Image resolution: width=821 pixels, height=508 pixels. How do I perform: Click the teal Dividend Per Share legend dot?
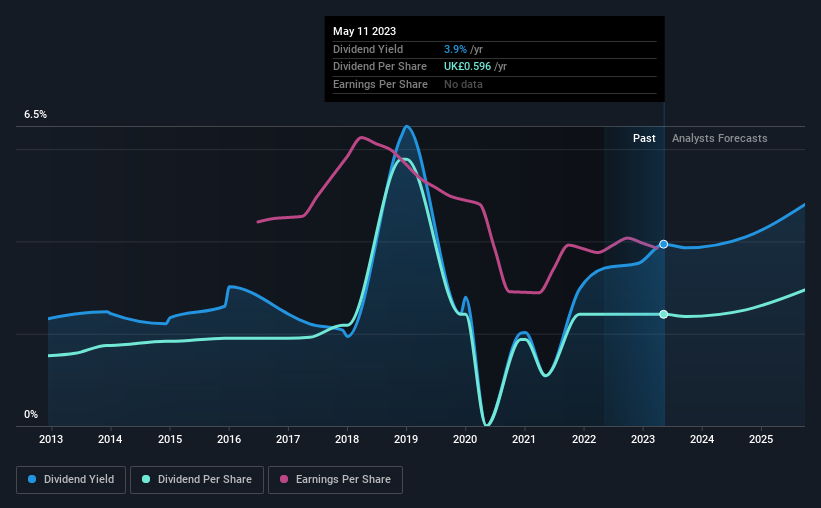coord(146,479)
